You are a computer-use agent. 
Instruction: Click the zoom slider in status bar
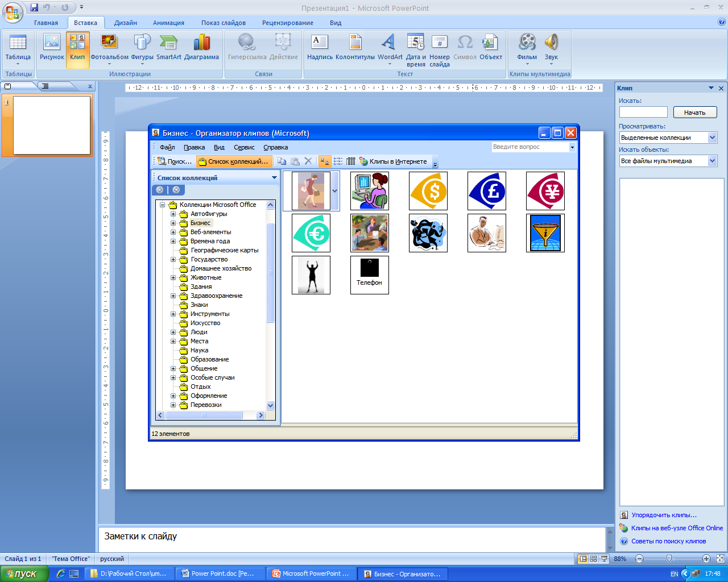[669, 559]
